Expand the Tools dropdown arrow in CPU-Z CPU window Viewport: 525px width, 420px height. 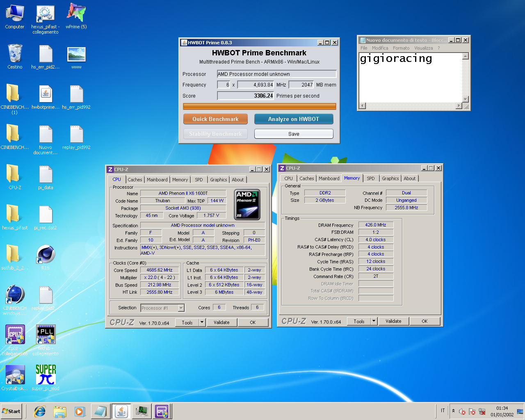click(x=202, y=322)
